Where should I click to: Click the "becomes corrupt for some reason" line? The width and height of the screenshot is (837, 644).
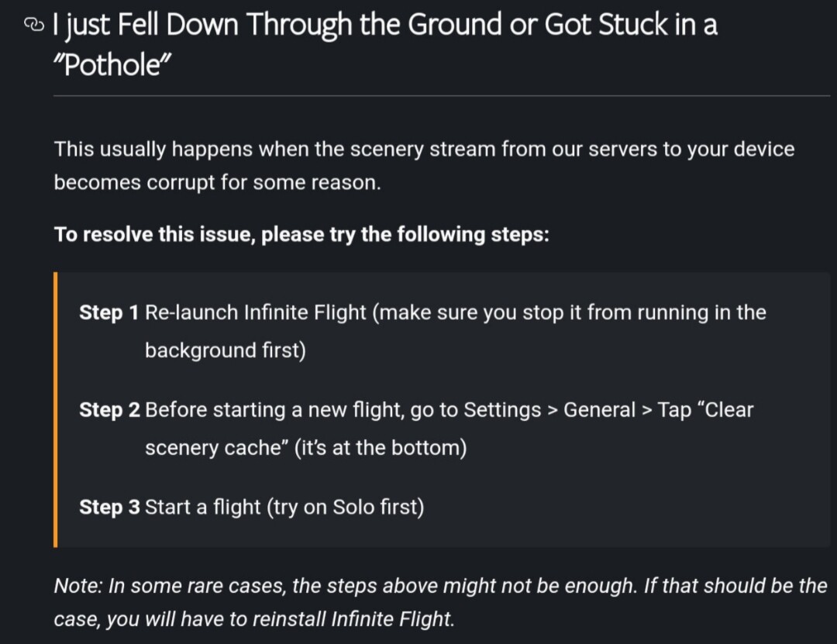click(217, 184)
